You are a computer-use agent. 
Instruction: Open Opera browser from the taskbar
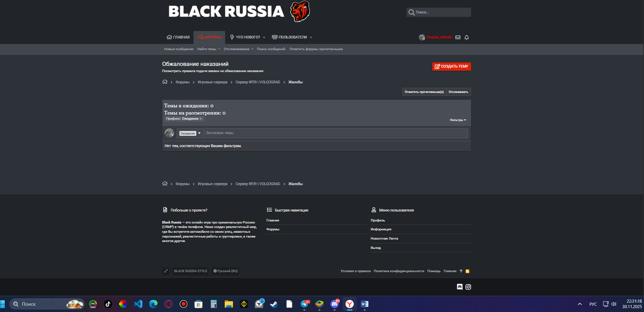169,304
